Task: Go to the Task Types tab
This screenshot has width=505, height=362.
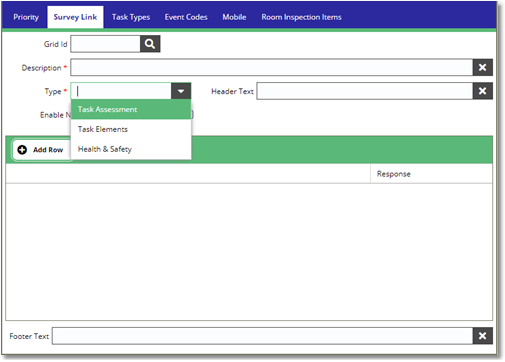Action: (x=131, y=17)
